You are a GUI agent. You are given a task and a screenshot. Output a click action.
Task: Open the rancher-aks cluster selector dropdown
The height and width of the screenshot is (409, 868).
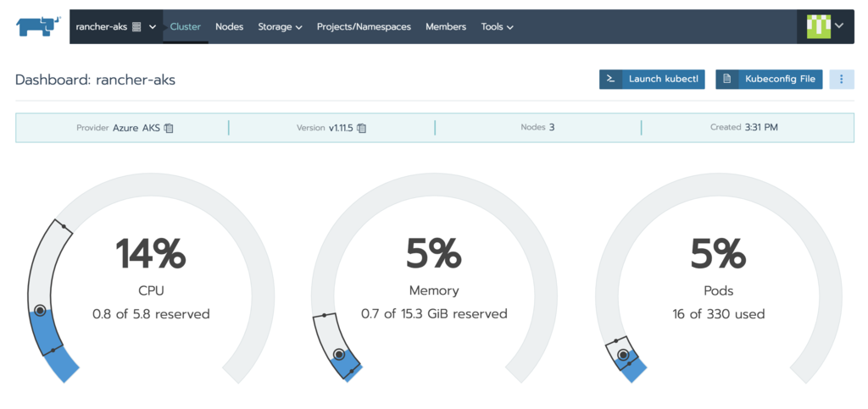(116, 26)
